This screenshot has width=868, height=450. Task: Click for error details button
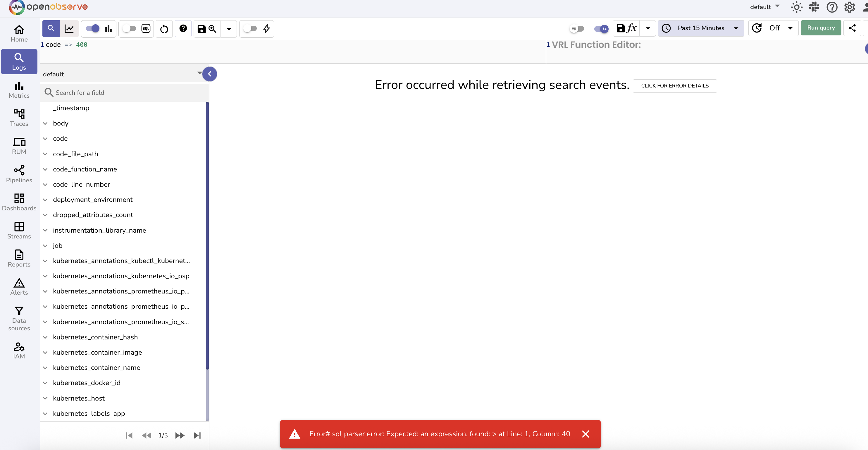pos(675,86)
